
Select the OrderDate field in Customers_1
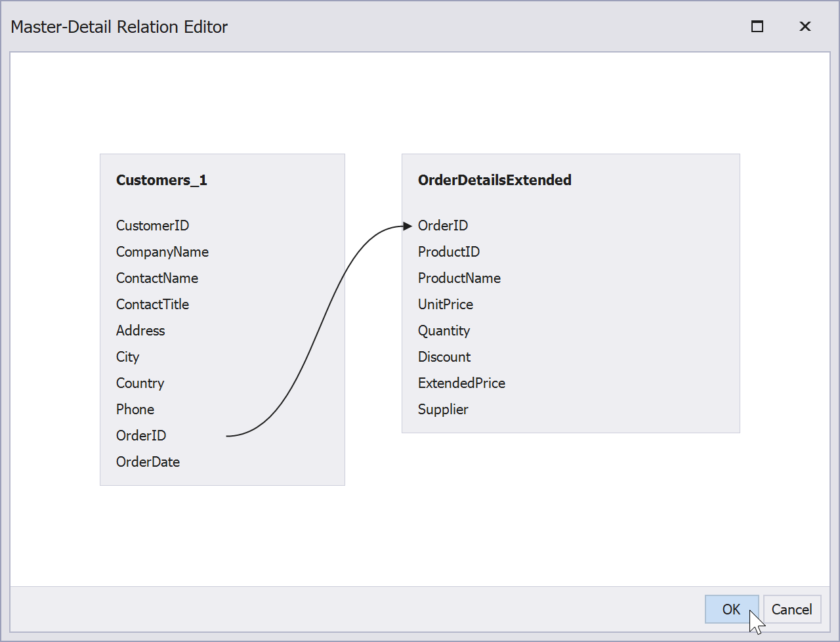pyautogui.click(x=148, y=461)
